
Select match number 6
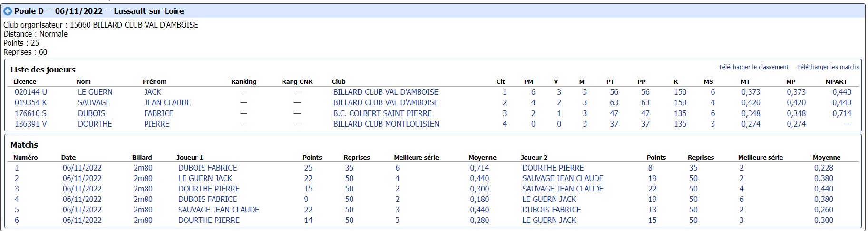(x=17, y=221)
